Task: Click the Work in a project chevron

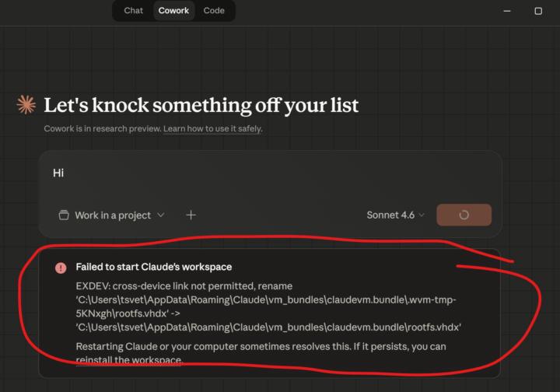Action: click(x=161, y=215)
